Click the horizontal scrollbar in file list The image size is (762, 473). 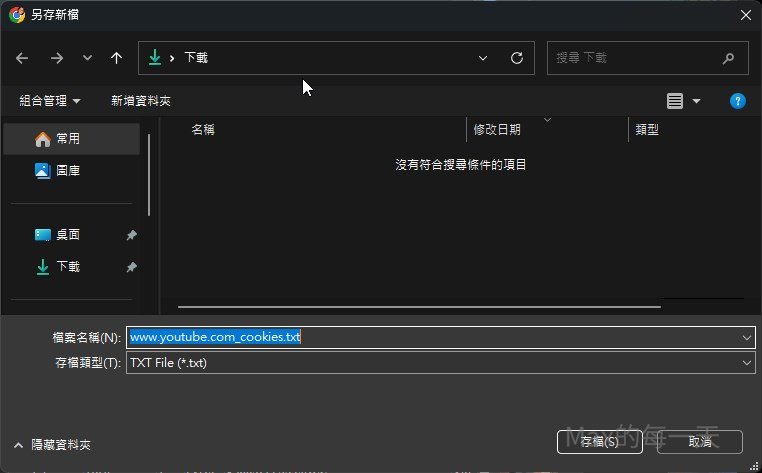[x=418, y=306]
